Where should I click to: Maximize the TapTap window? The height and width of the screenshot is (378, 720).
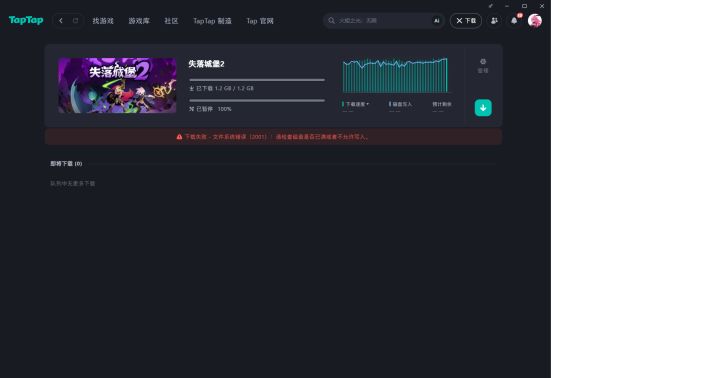524,6
